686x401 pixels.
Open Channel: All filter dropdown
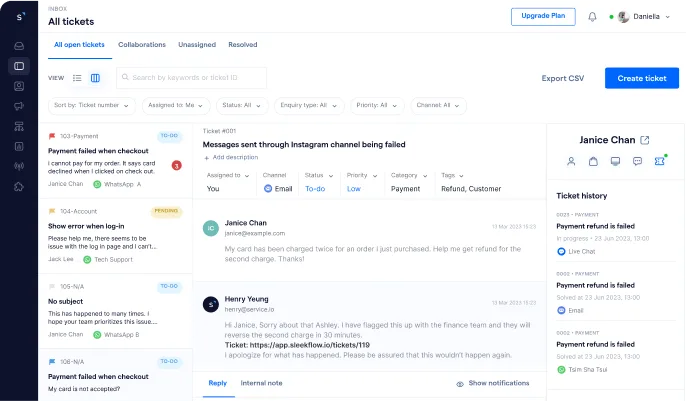point(438,105)
